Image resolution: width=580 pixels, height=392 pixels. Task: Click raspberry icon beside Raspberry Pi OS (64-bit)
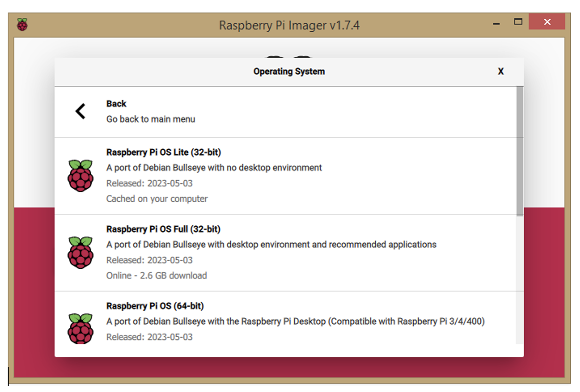tap(80, 328)
